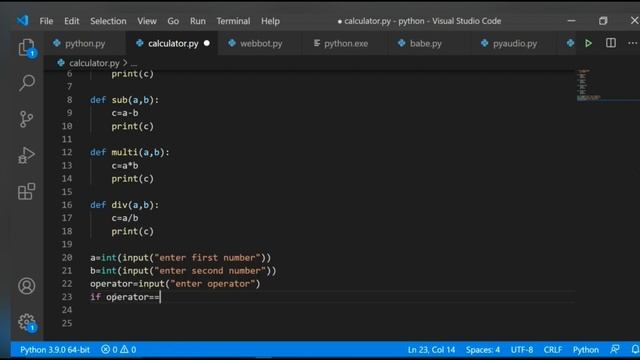Viewport: 640px width, 360px height.
Task: Open the notifications bell
Action: coord(635,350)
